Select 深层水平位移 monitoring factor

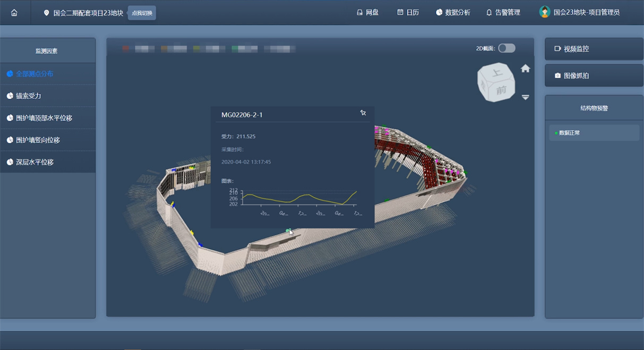coord(35,162)
